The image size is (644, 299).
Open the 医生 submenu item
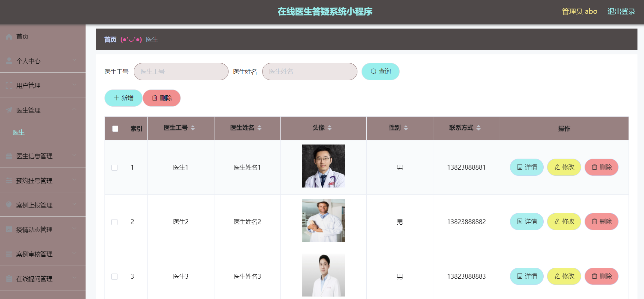tap(19, 132)
